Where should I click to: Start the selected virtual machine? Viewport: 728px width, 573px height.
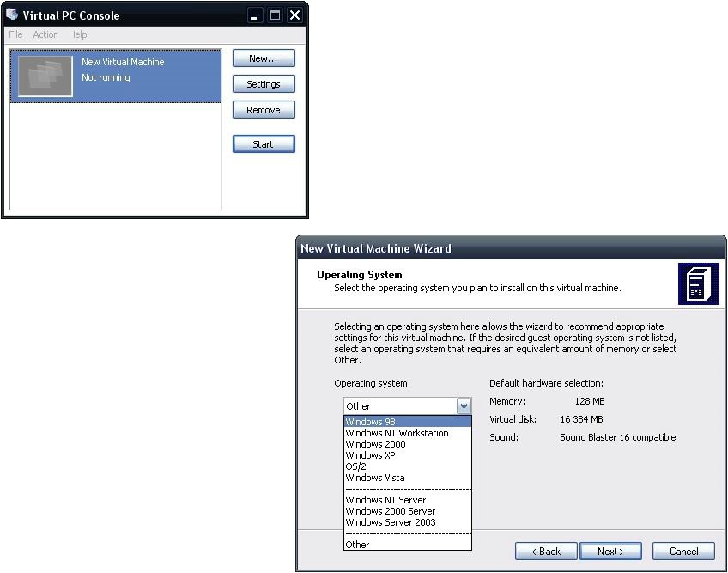pos(264,144)
